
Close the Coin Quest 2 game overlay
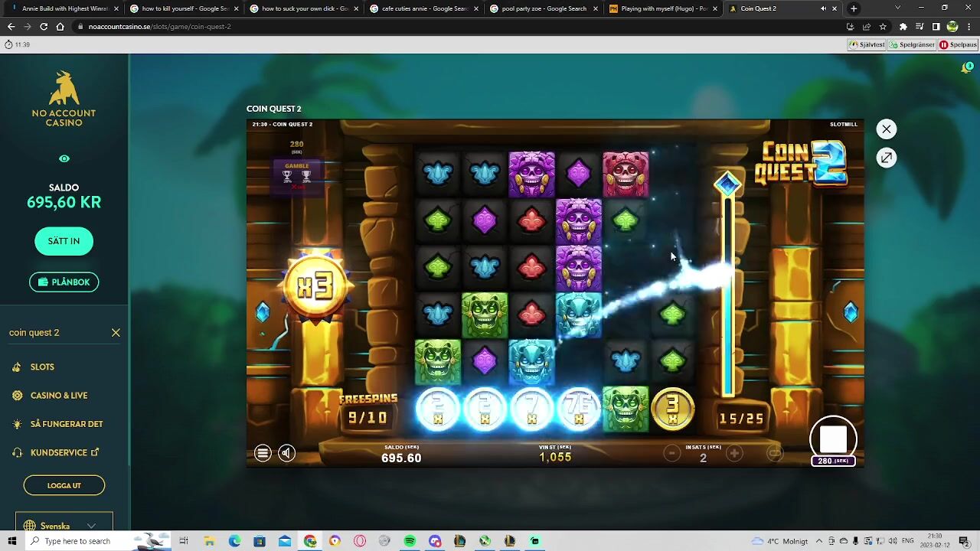(x=886, y=129)
